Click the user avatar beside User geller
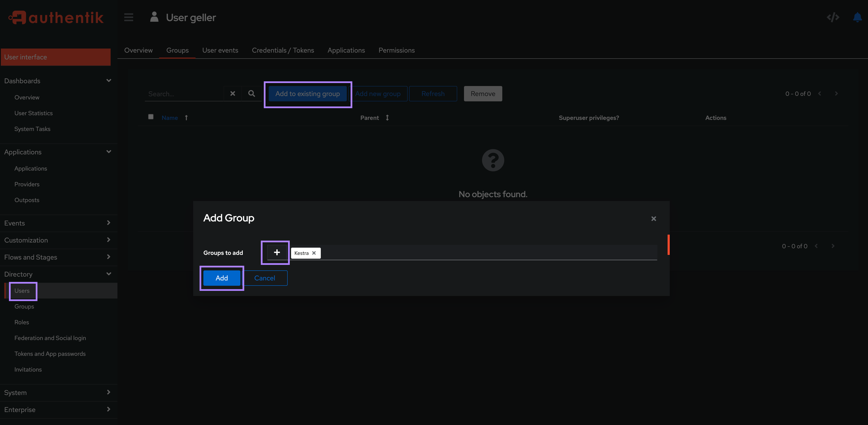This screenshot has height=425, width=868. 154,17
